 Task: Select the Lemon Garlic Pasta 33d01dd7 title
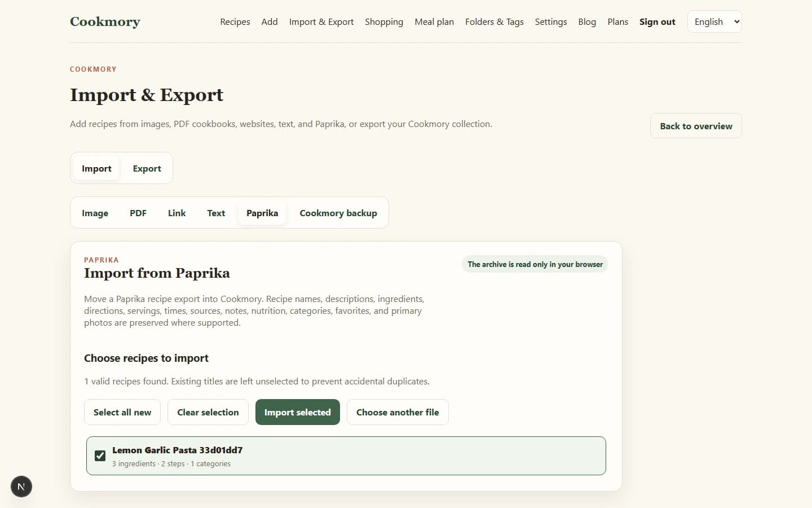coord(177,450)
